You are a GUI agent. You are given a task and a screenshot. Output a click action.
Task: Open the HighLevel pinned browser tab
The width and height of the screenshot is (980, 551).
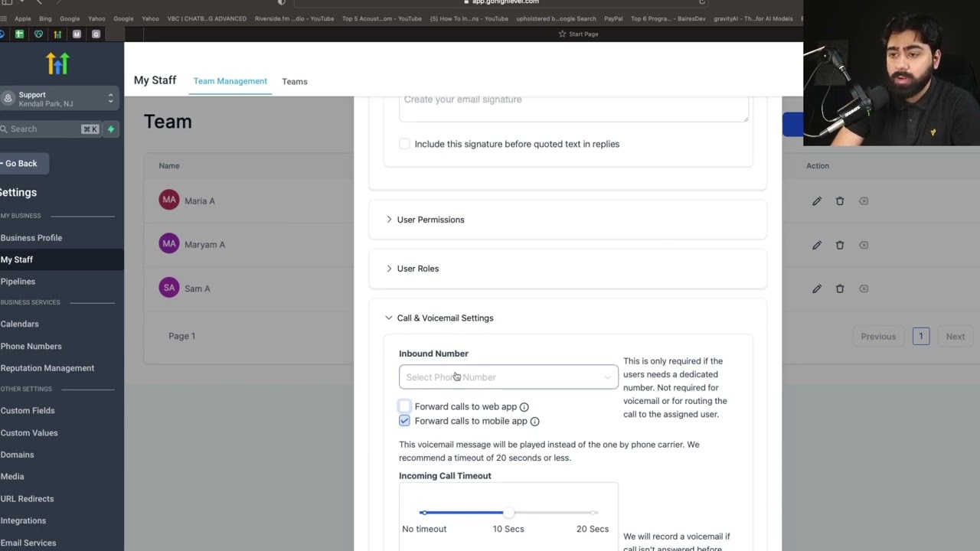[57, 34]
